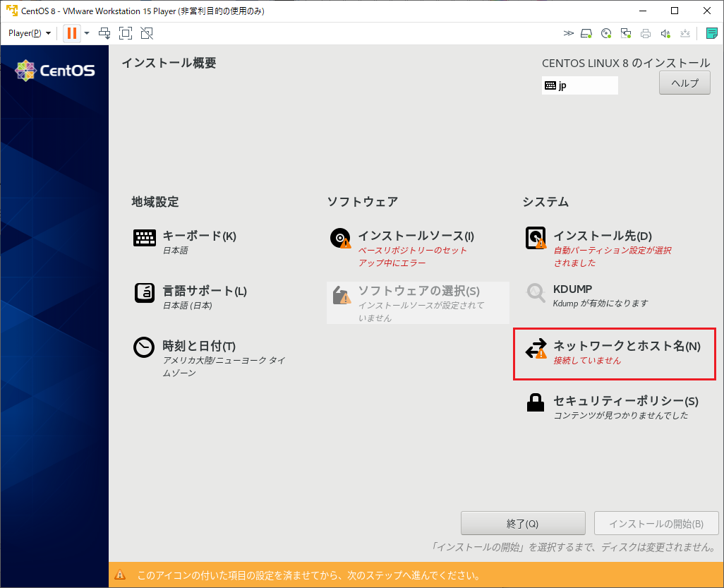The image size is (724, 588).
Task: Open the Player(P) menu
Action: pyautogui.click(x=27, y=33)
